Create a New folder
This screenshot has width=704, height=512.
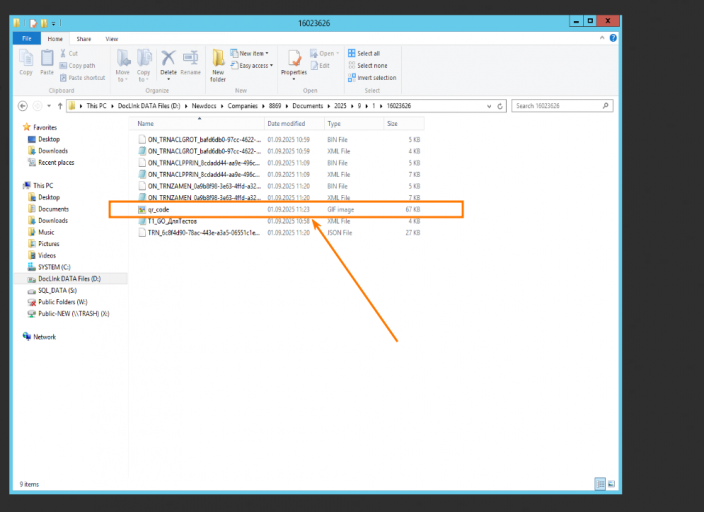click(x=218, y=66)
